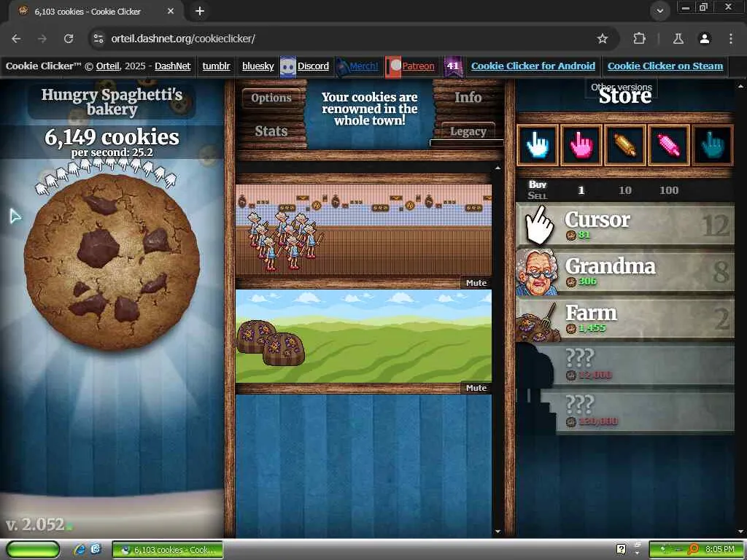Image resolution: width=747 pixels, height=560 pixels.
Task: Open the Patreon link
Action: click(x=418, y=66)
